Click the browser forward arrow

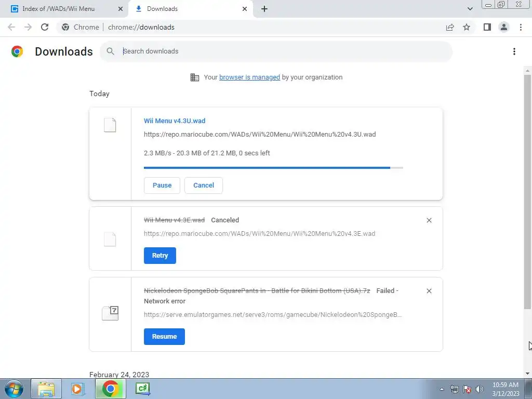pyautogui.click(x=28, y=27)
